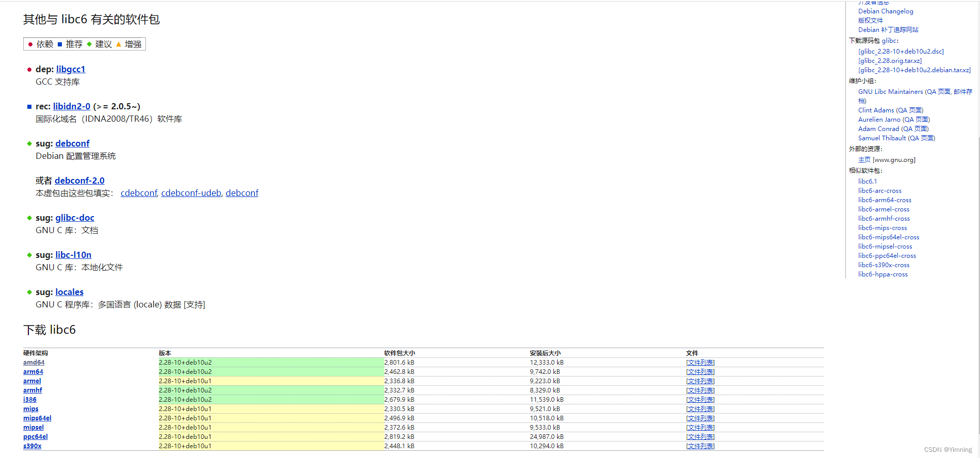Open file list for armhf row
980x458 pixels.
pyautogui.click(x=700, y=390)
